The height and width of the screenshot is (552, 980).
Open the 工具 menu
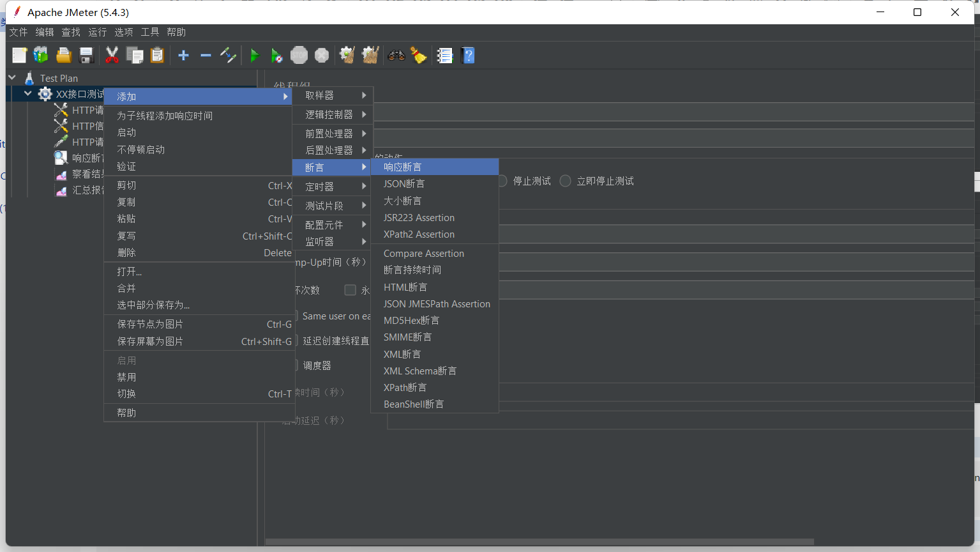150,32
